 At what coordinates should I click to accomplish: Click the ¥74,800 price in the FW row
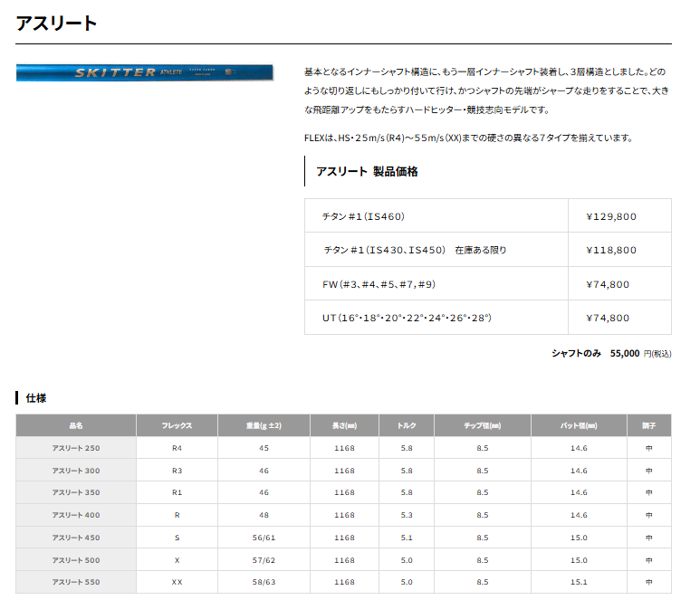tap(608, 284)
